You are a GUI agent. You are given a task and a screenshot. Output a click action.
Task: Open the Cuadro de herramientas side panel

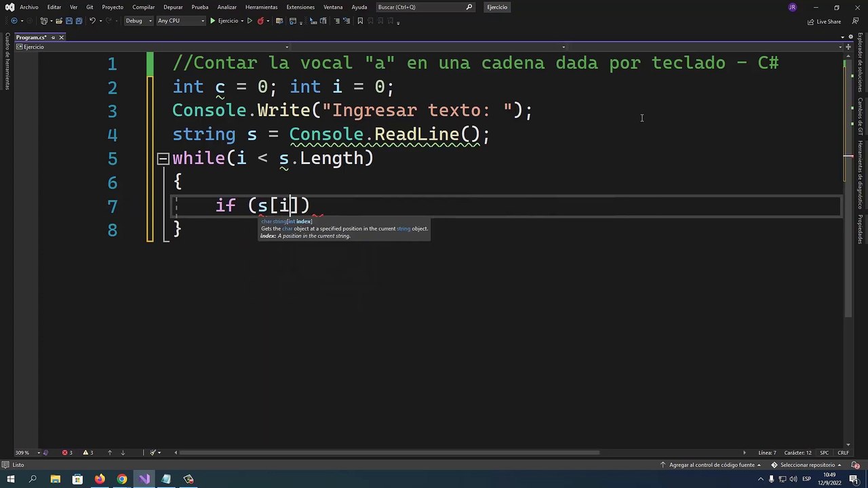pyautogui.click(x=7, y=61)
